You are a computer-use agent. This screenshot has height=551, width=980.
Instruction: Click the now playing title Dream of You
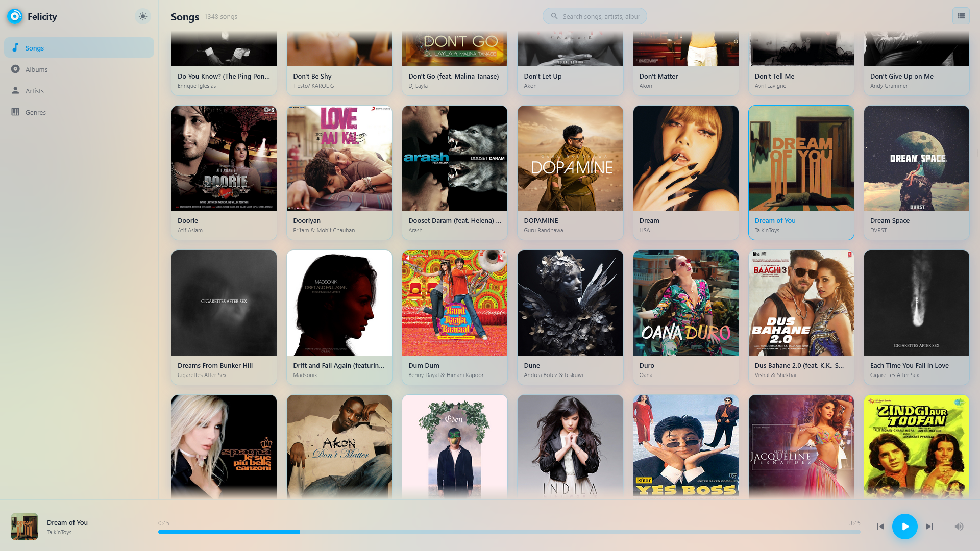point(67,522)
